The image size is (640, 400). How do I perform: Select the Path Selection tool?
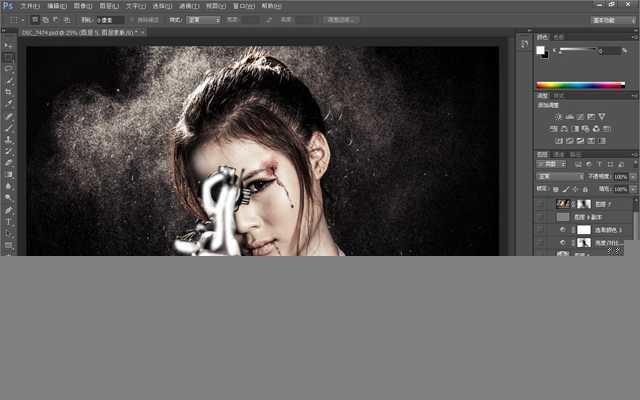8,233
